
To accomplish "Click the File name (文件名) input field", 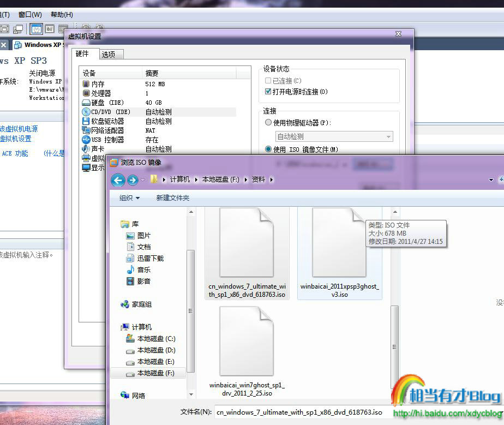I will click(302, 412).
